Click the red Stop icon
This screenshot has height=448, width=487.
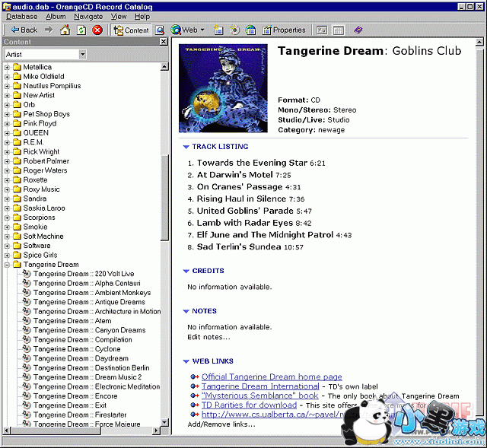(x=97, y=30)
